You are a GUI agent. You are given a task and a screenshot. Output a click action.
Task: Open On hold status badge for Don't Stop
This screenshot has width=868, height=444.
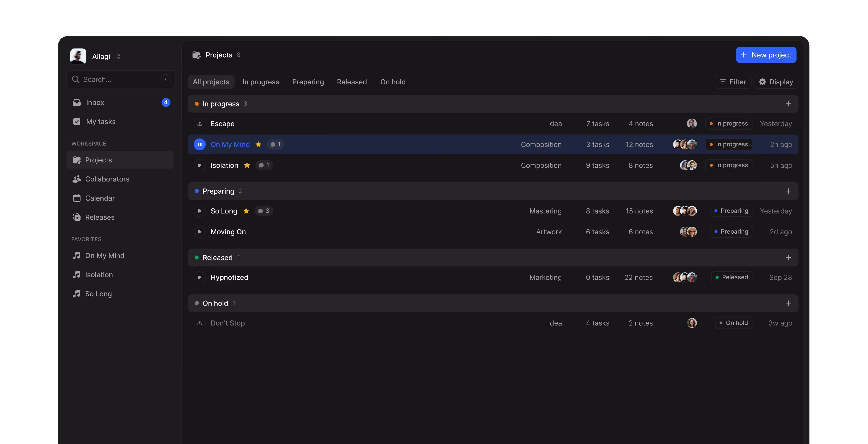734,323
